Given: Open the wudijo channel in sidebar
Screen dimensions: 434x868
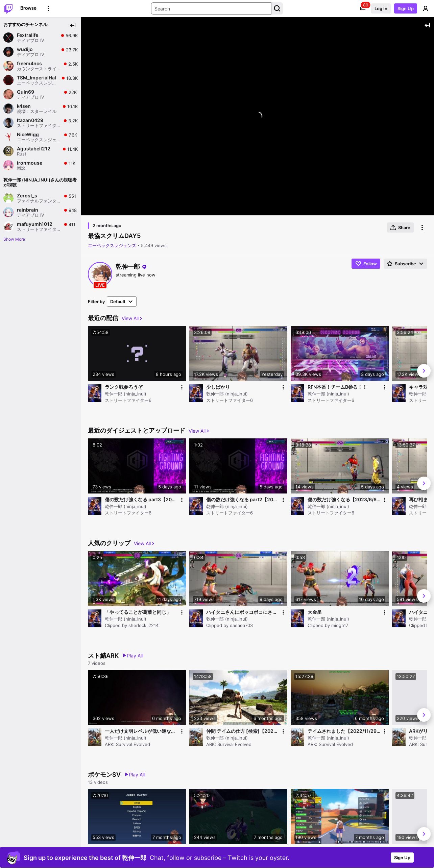Looking at the screenshot, I should [41, 52].
